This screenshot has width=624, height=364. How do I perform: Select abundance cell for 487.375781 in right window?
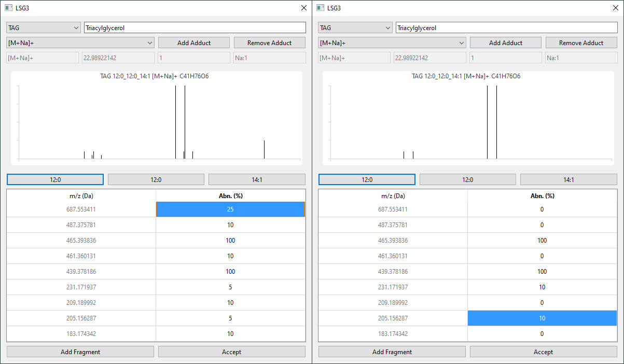tap(542, 225)
